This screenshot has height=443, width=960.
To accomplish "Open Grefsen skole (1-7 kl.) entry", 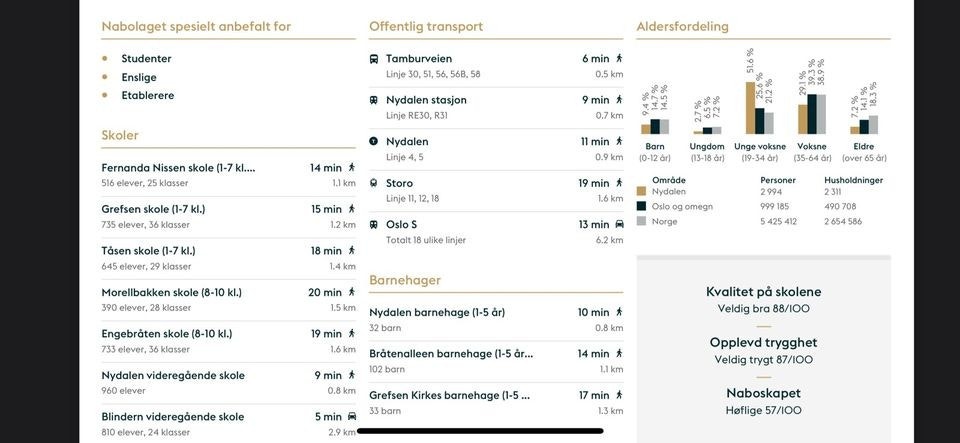I will 153,209.
